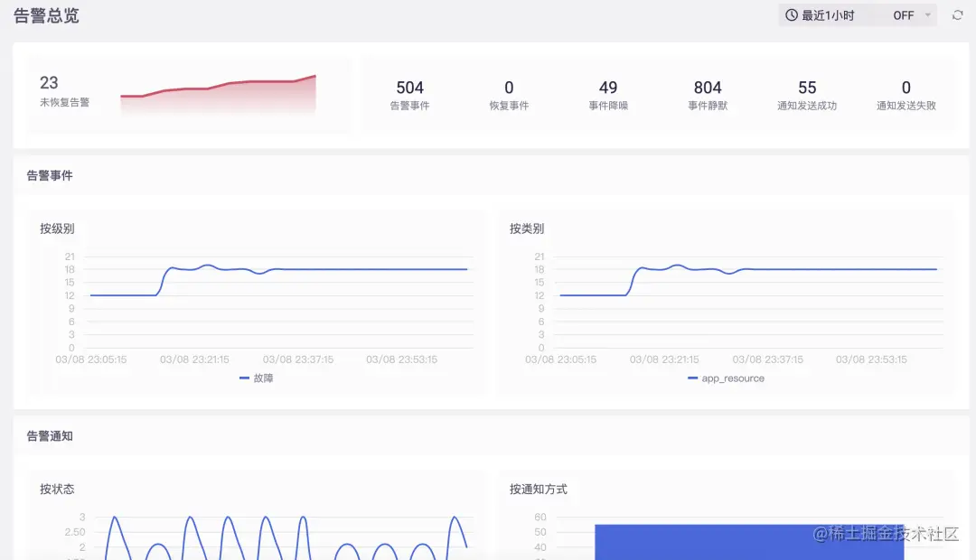Click the 按通知方式 chart title
The image size is (976, 560).
coord(539,489)
